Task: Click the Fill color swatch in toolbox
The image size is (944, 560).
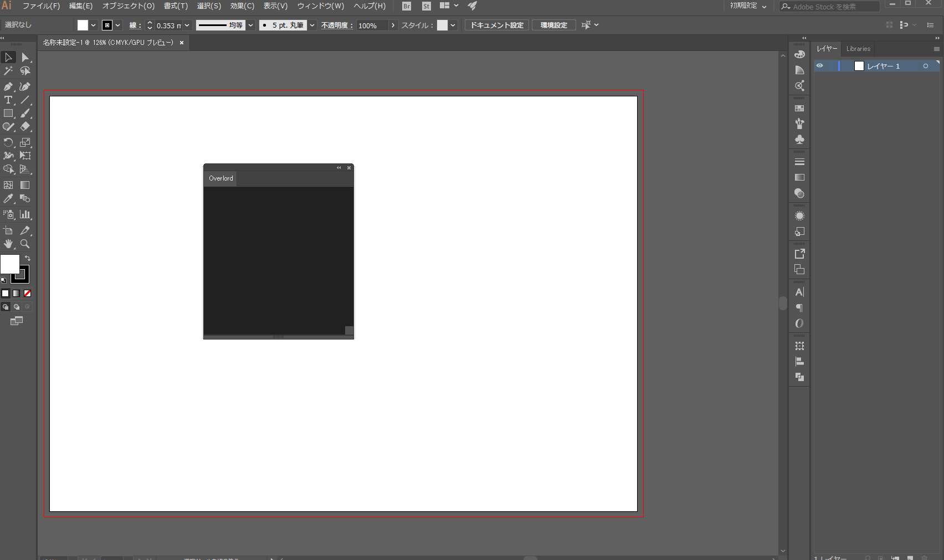Action: coord(9,264)
